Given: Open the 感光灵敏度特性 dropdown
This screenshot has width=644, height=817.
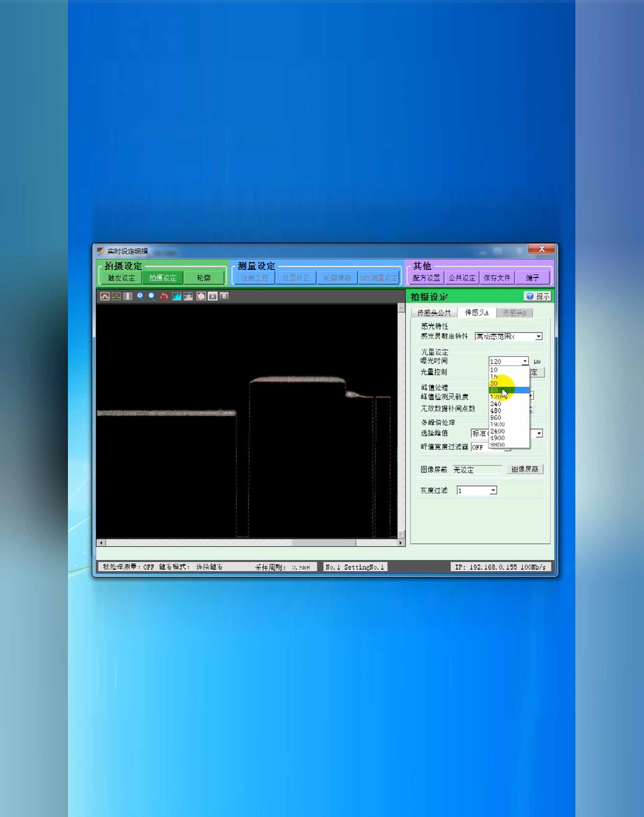Looking at the screenshot, I should click(x=538, y=337).
